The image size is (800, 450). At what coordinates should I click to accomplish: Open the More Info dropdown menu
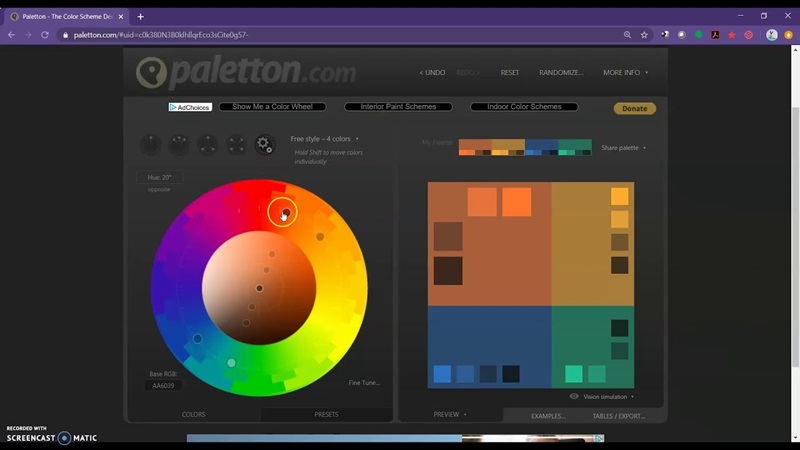625,73
